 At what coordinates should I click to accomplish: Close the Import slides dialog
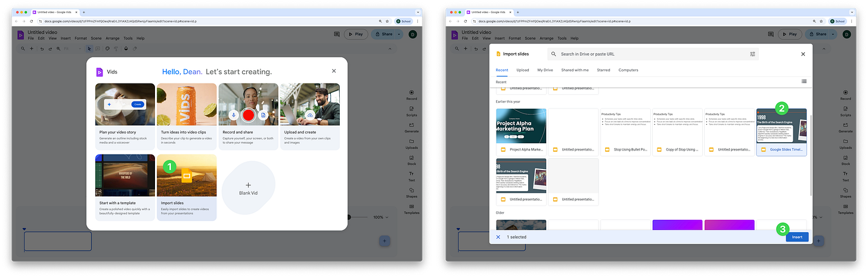803,54
